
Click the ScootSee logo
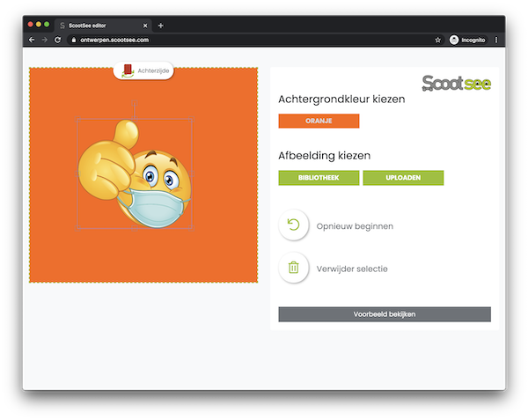(456, 84)
